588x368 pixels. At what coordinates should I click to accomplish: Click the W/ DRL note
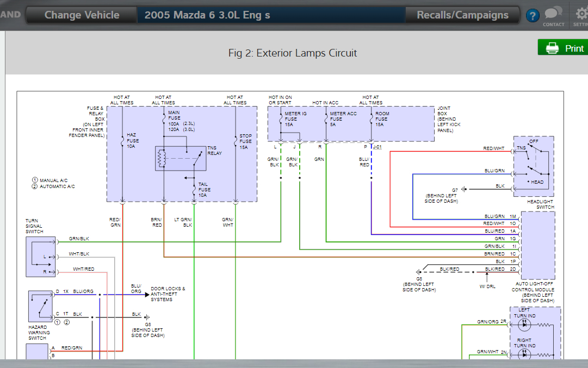487,286
